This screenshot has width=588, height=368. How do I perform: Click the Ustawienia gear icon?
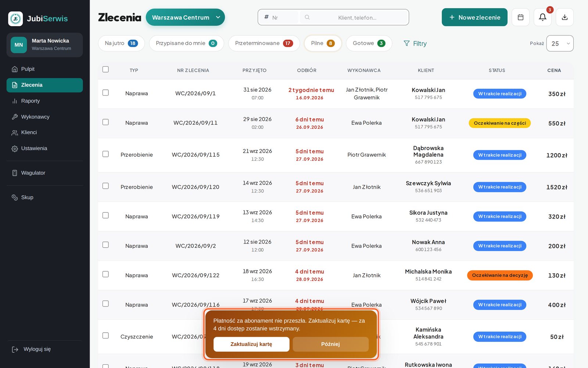tap(15, 149)
